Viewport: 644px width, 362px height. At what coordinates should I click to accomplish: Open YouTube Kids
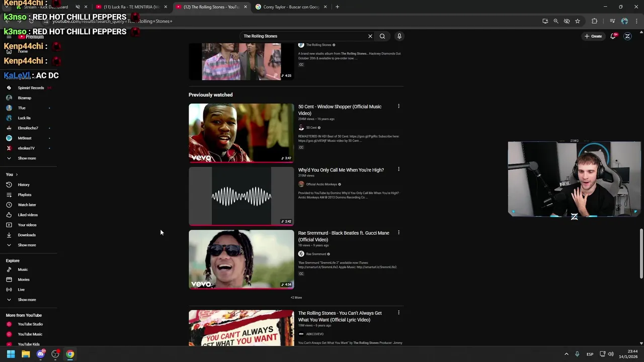coord(29,344)
